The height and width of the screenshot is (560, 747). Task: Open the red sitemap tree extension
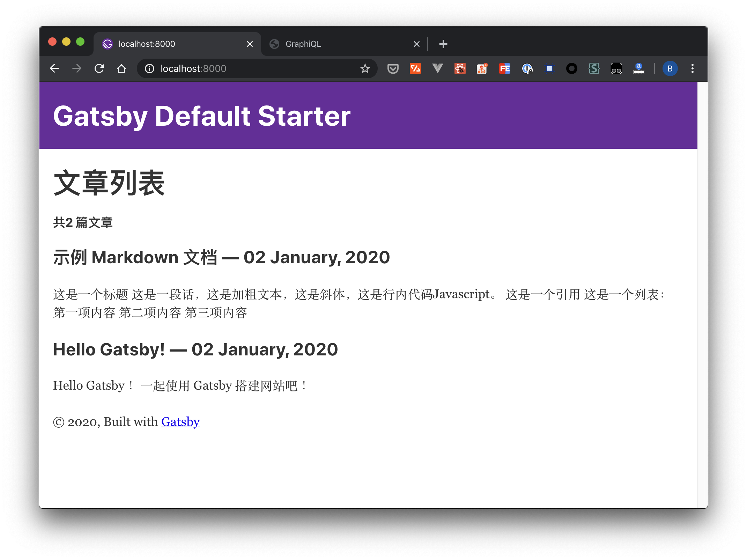pos(482,68)
